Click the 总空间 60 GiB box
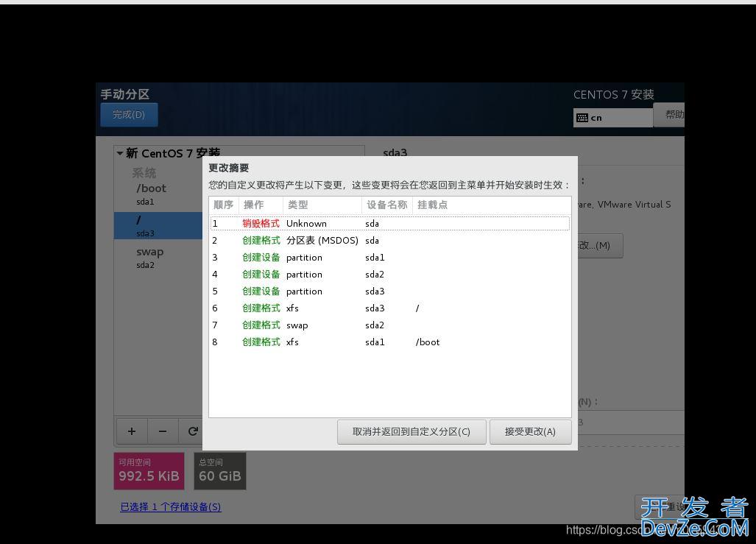756x544 pixels. click(220, 470)
